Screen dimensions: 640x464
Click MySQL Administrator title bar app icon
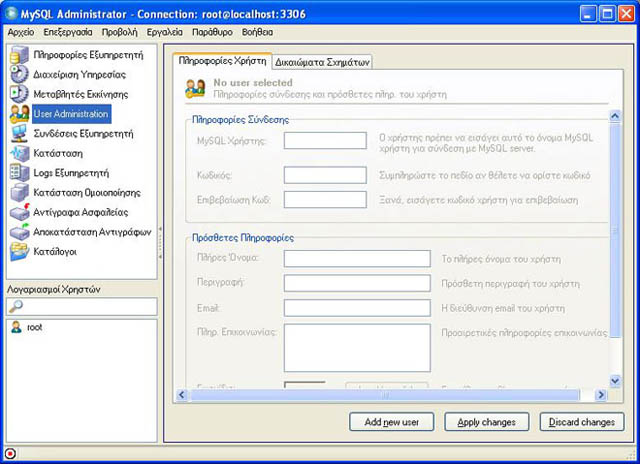pos(11,13)
